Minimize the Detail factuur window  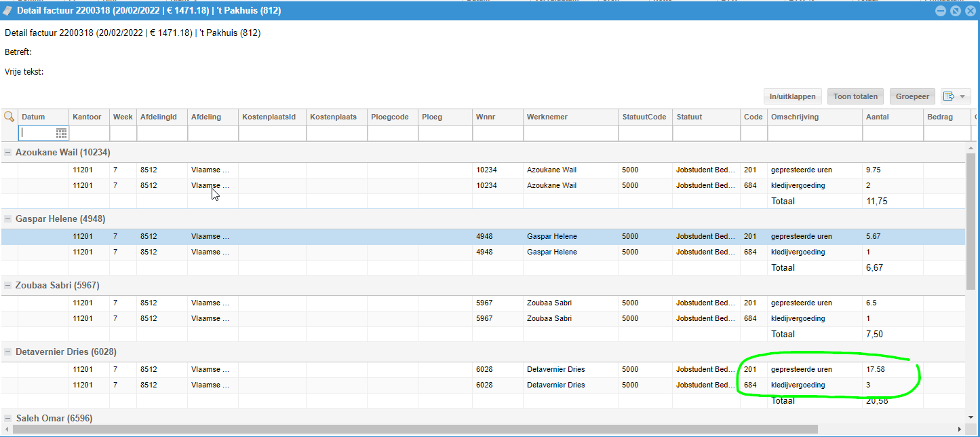[941, 11]
